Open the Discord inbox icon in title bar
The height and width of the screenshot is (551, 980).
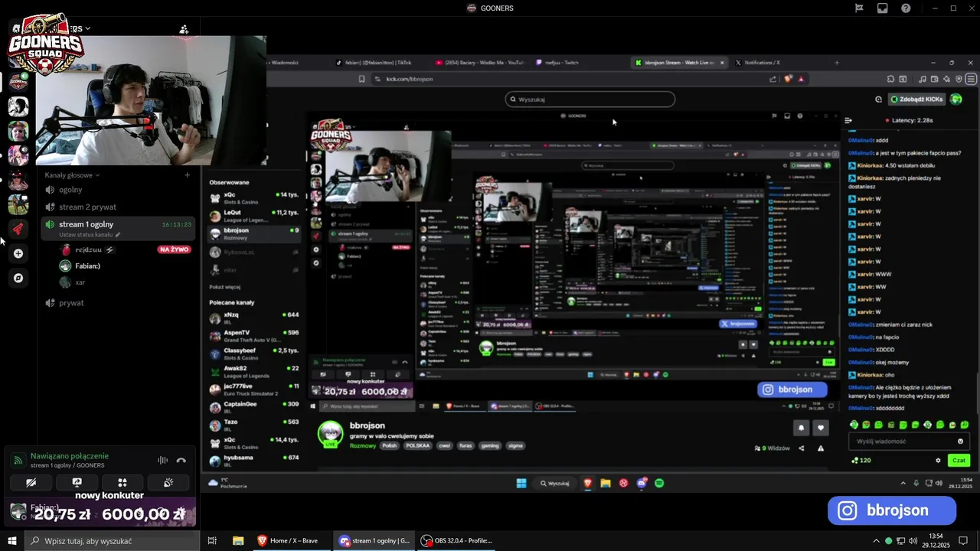(x=883, y=8)
